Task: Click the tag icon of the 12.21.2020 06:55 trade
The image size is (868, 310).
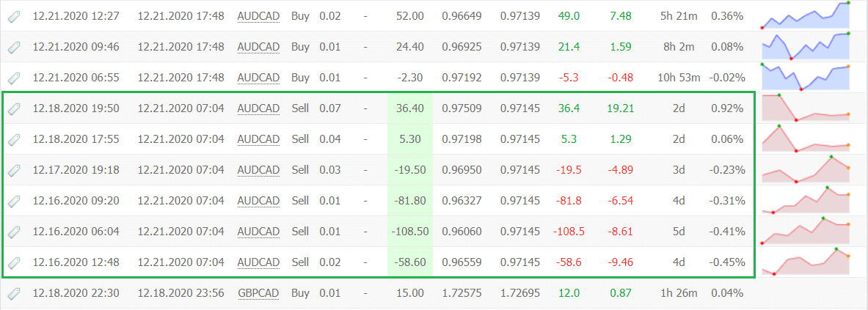Action: pos(13,78)
